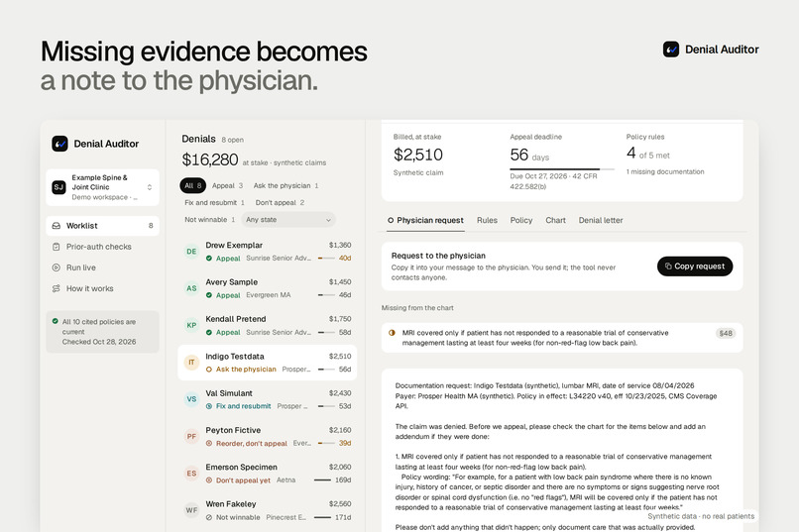Click the KP avatar for Kendall Pretend
The width and height of the screenshot is (799, 532).
point(191,325)
